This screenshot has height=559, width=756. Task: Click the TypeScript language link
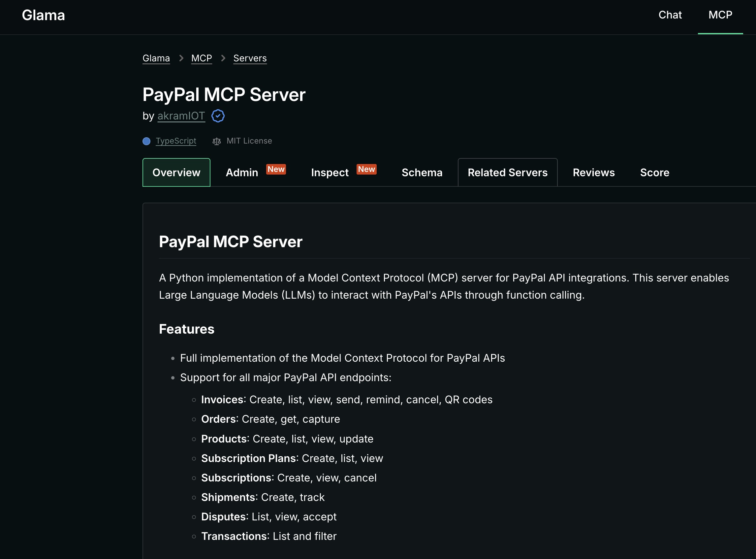tap(176, 141)
